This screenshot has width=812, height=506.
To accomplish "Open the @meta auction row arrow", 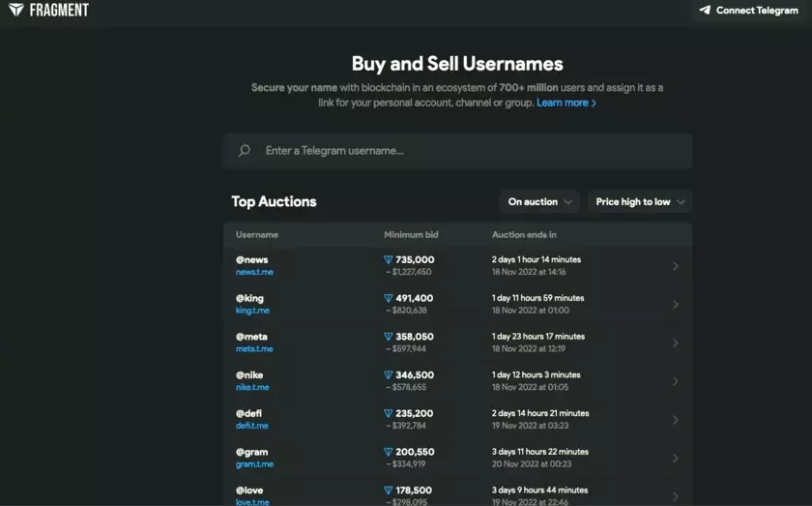I will point(676,342).
